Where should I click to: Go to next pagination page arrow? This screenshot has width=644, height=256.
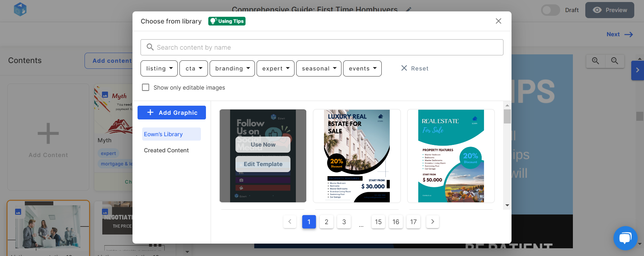point(433,221)
